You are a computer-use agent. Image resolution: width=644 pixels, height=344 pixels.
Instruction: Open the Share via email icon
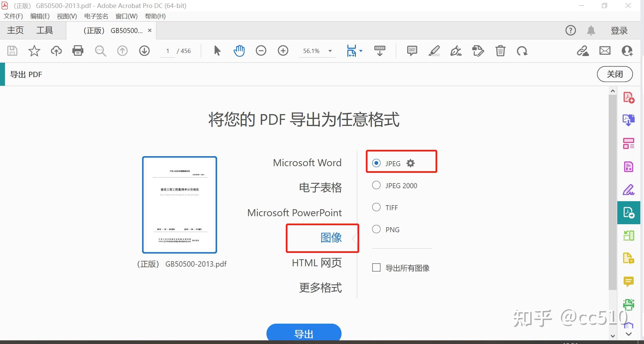pyautogui.click(x=605, y=51)
